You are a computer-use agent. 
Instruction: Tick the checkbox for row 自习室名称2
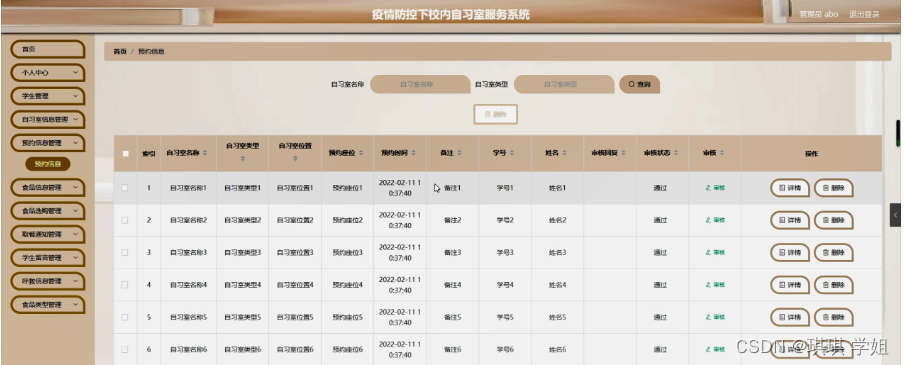(125, 220)
